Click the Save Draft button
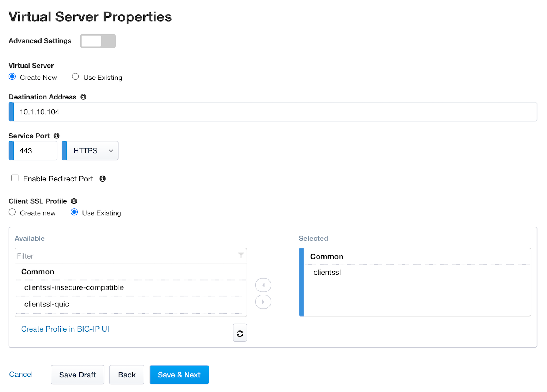 pos(77,375)
